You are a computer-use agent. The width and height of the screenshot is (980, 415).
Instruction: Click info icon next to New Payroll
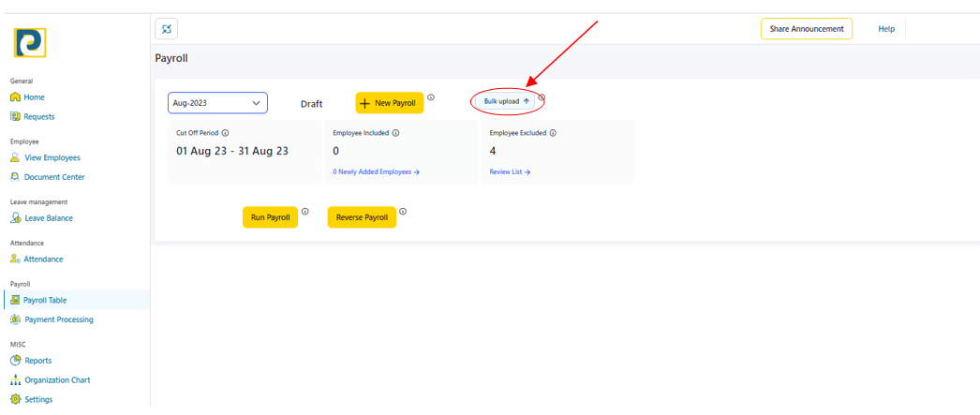point(431,97)
